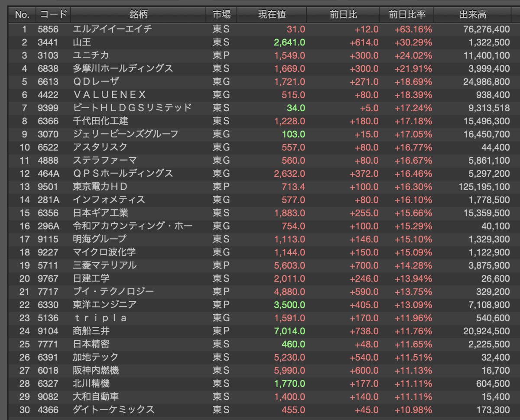Image resolution: width=520 pixels, height=420 pixels.
Task: Click the stock name ＶＡＬＵＥＮＥＸ
Action: tap(110, 95)
